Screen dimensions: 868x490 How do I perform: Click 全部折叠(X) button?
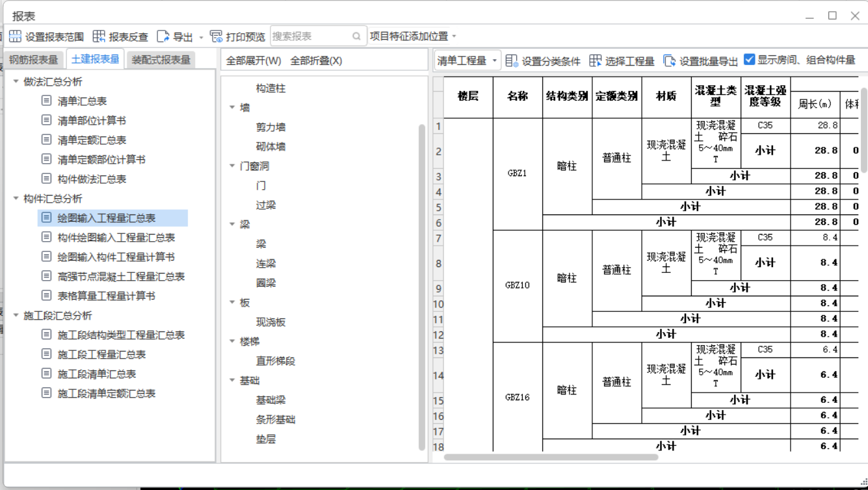click(317, 60)
